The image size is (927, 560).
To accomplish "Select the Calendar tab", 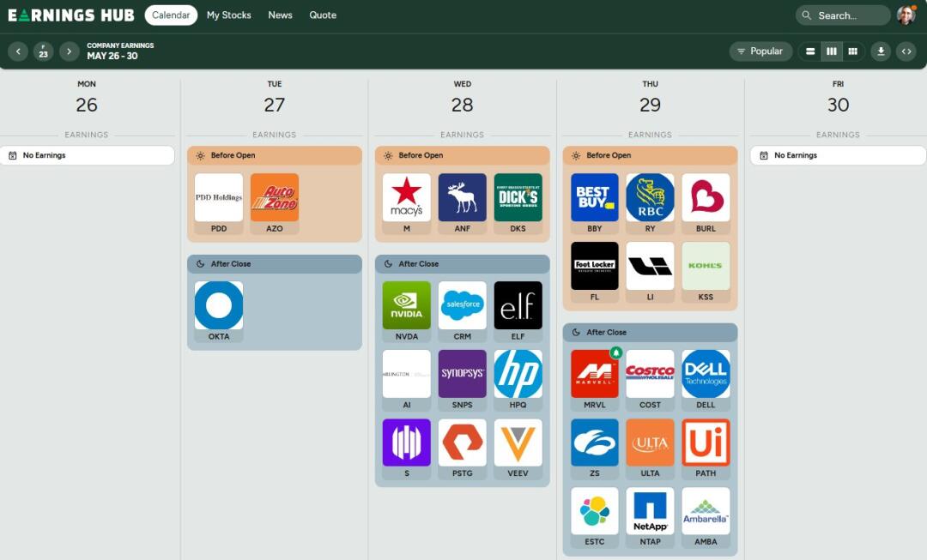I will (x=171, y=15).
